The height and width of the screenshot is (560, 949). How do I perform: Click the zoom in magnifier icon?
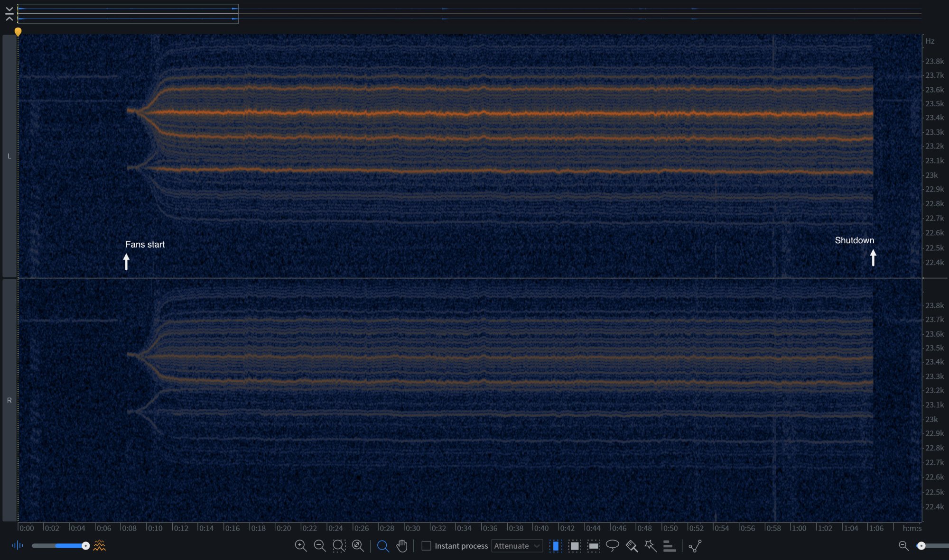click(x=301, y=546)
